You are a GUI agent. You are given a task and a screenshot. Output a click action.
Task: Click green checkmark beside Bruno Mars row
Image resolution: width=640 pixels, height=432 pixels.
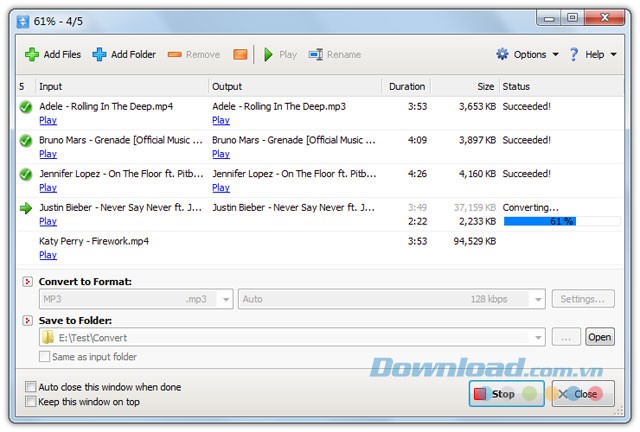click(x=26, y=140)
